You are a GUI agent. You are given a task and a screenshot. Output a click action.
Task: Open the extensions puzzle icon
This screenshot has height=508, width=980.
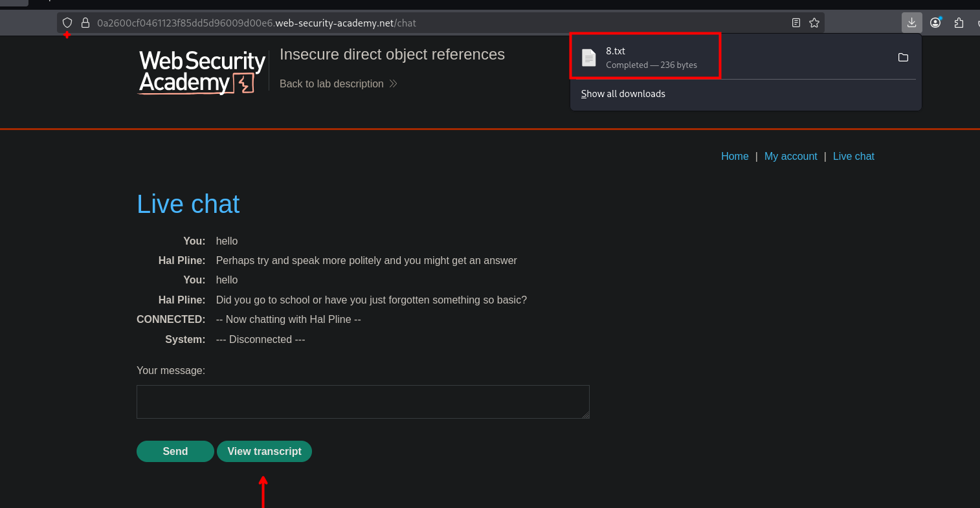point(959,23)
